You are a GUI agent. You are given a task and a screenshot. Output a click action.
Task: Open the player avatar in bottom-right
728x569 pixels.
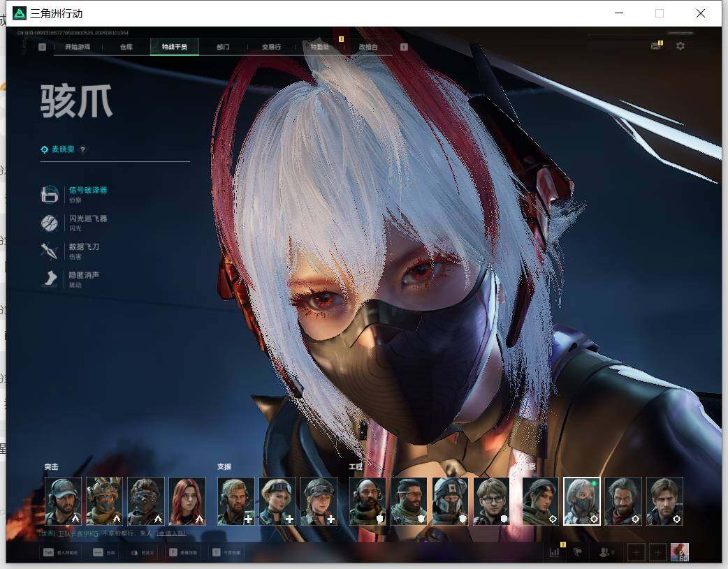click(680, 552)
